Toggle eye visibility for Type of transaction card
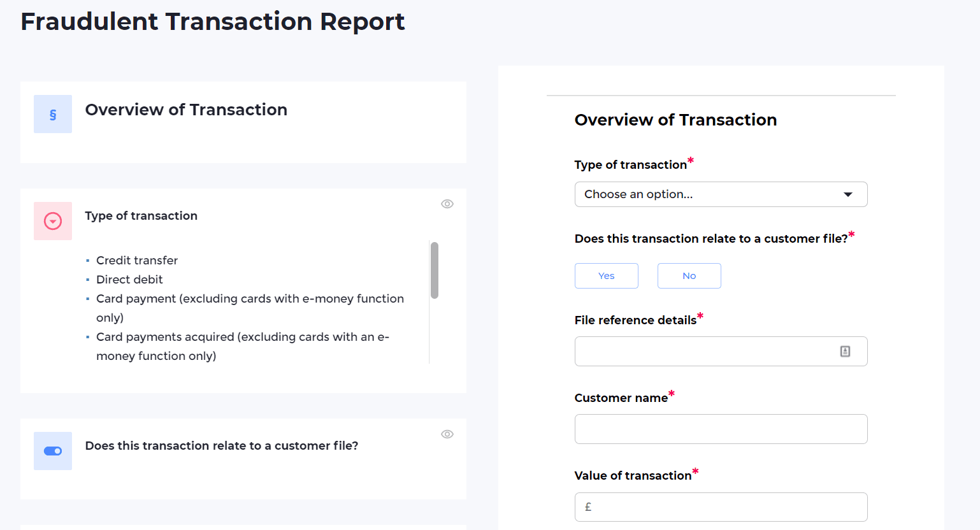The image size is (980, 530). [x=447, y=204]
